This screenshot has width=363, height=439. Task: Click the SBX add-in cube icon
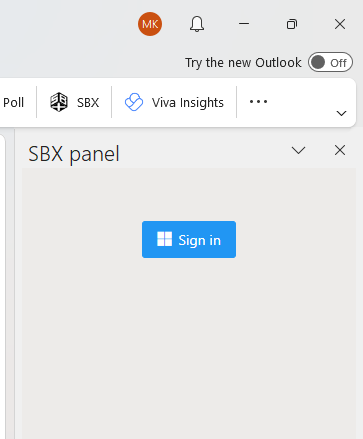(x=59, y=102)
